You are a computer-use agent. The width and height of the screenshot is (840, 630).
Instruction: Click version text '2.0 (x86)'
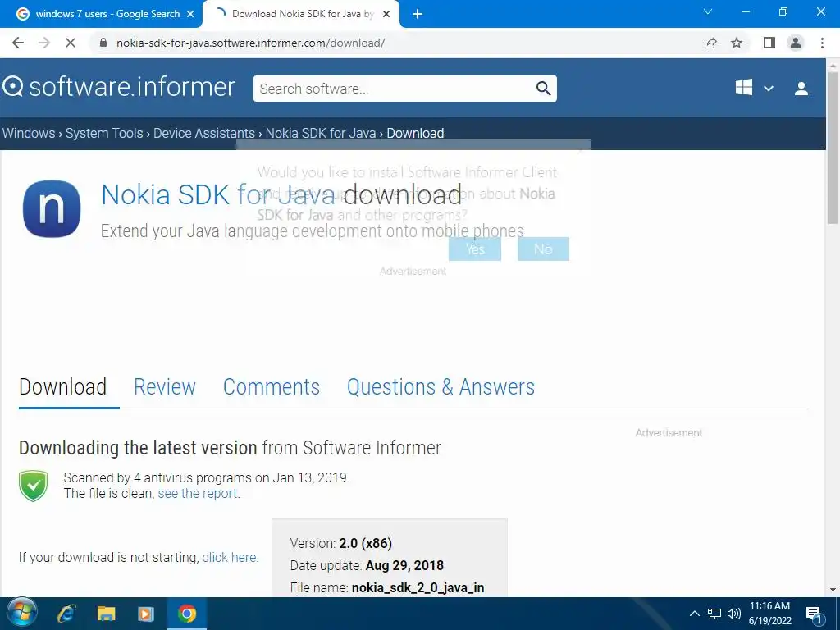365,543
